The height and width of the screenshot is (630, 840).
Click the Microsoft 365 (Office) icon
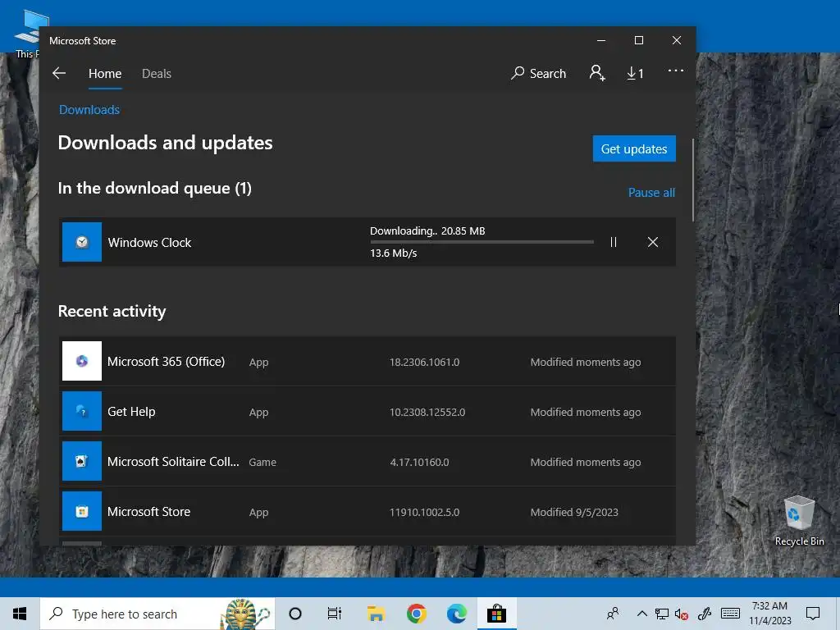[x=82, y=361]
